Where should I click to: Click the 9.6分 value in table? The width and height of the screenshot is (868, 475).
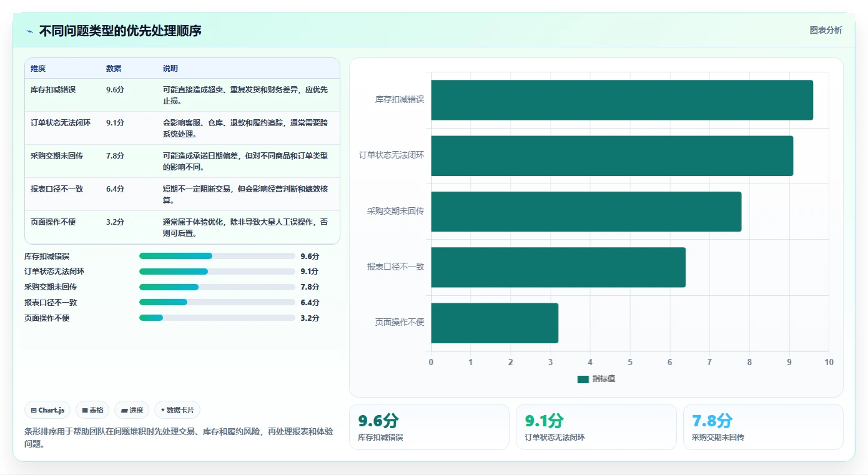(x=116, y=90)
